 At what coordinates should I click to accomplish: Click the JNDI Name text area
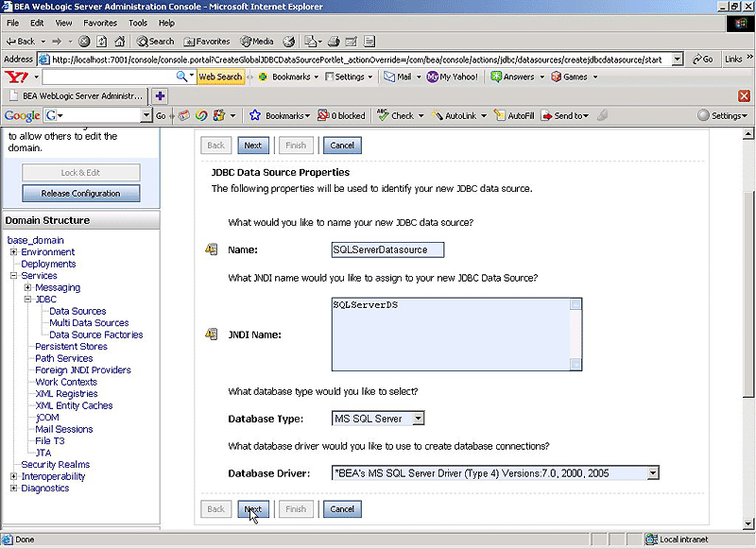pyautogui.click(x=456, y=335)
